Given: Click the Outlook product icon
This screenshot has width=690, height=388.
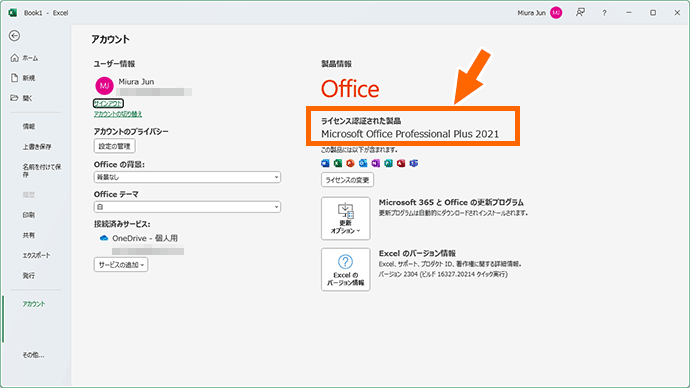Looking at the screenshot, I should click(363, 163).
